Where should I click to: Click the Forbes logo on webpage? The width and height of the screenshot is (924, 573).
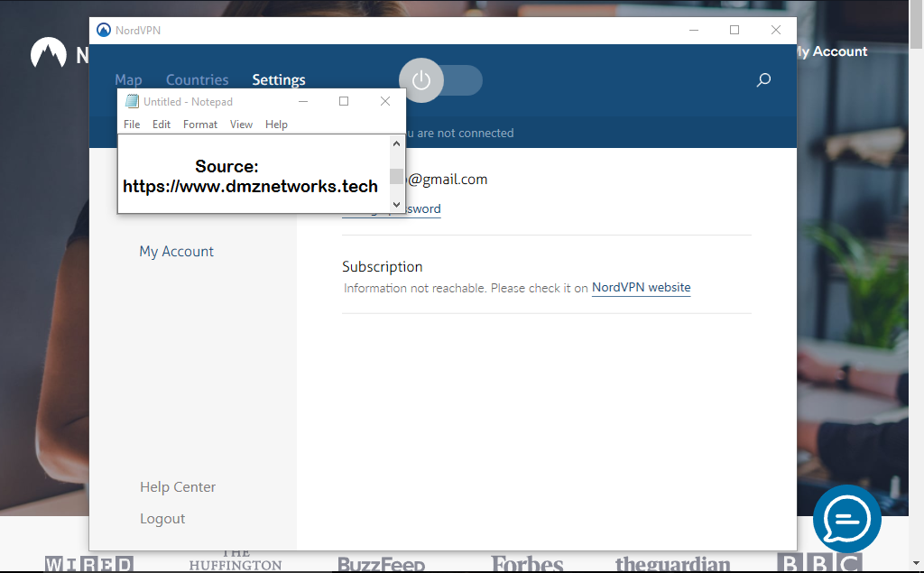coord(527,564)
